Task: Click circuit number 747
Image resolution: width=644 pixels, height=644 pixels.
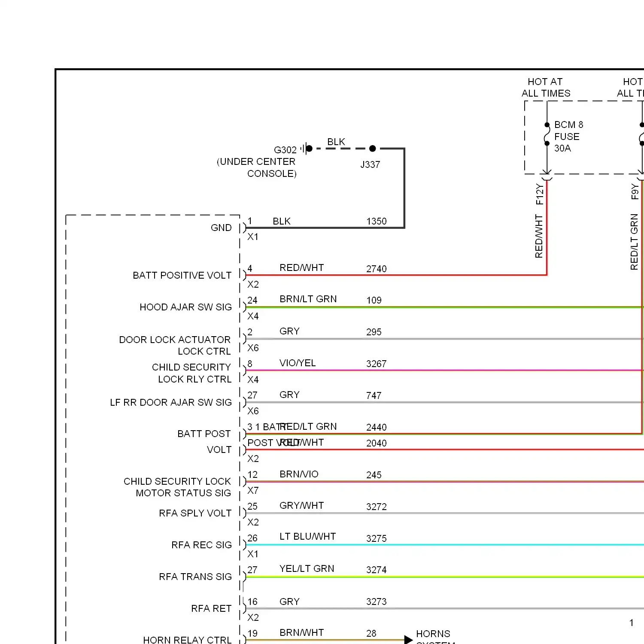Action: point(374,395)
